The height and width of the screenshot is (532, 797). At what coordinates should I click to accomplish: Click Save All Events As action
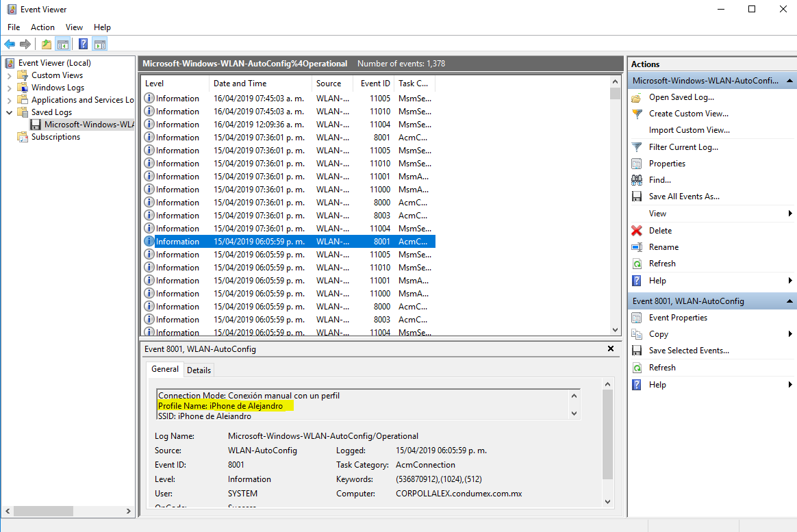pos(684,197)
